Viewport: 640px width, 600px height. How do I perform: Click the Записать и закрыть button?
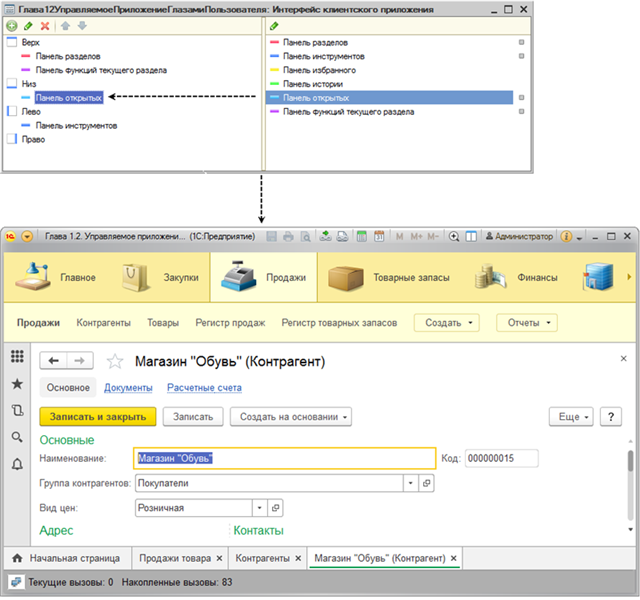point(97,416)
